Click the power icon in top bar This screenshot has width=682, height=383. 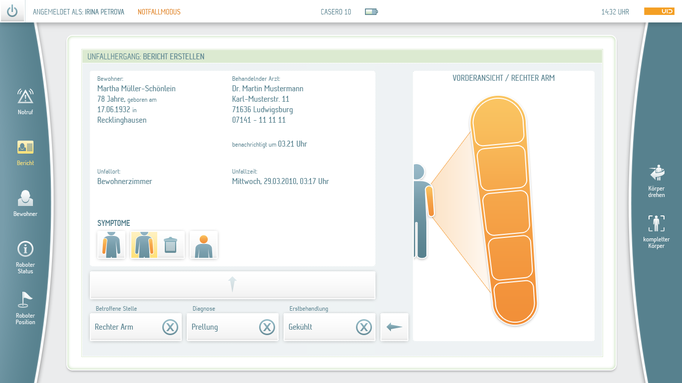click(x=12, y=11)
